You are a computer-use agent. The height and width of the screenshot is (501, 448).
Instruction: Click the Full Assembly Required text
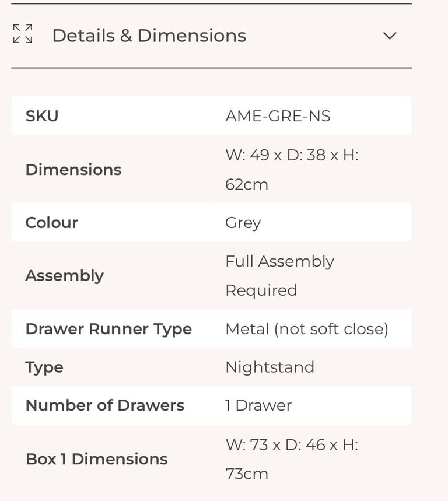tap(279, 276)
